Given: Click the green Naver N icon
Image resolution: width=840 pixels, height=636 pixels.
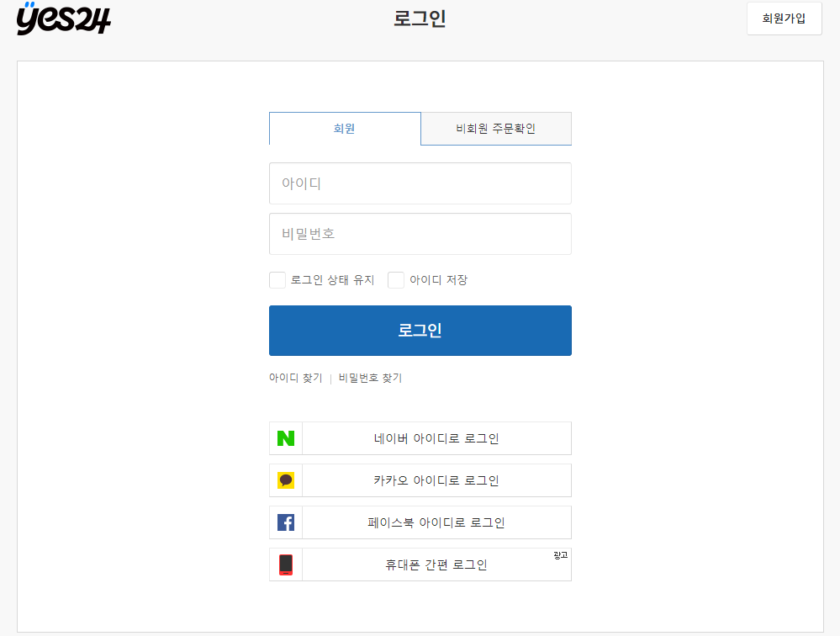Looking at the screenshot, I should pyautogui.click(x=285, y=438).
